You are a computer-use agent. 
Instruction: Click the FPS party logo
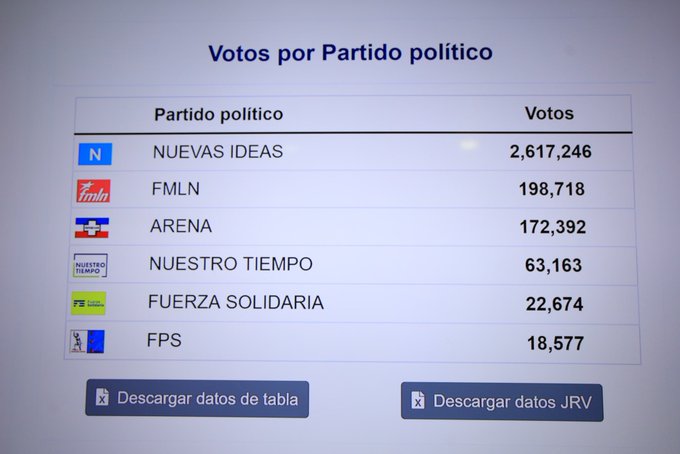[87, 342]
